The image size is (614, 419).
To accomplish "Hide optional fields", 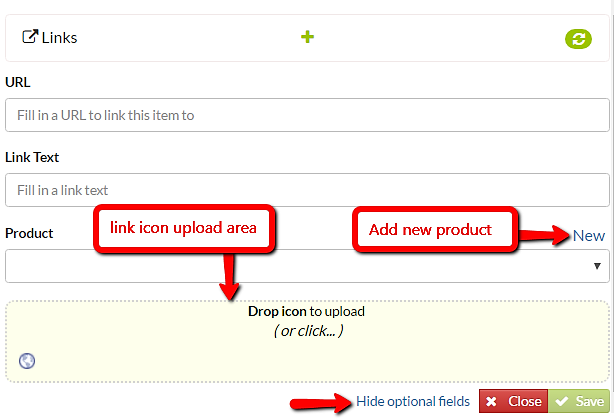I will [412, 402].
